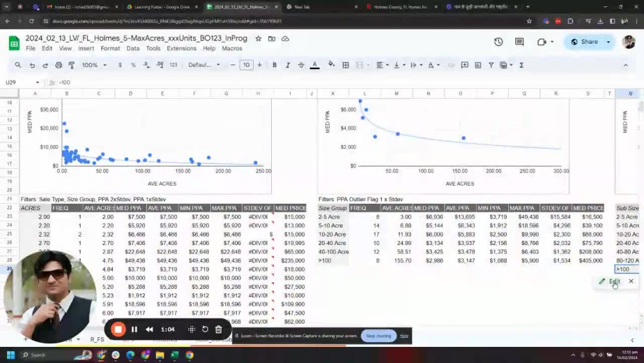Open the borders tool
644x363 pixels.
point(346,65)
